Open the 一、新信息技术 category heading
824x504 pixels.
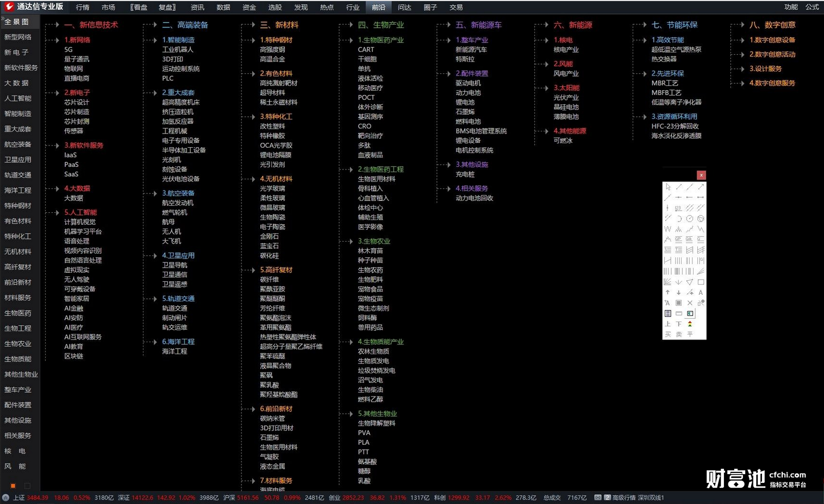(x=91, y=25)
